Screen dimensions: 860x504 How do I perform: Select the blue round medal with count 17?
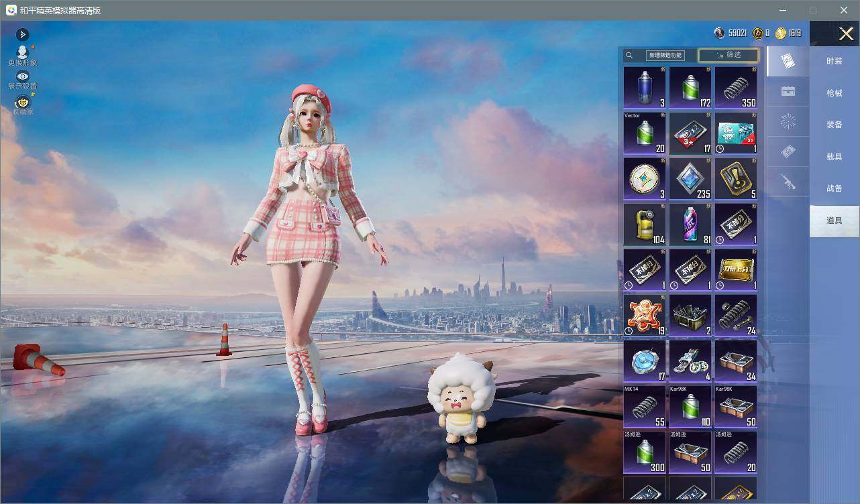pyautogui.click(x=645, y=361)
